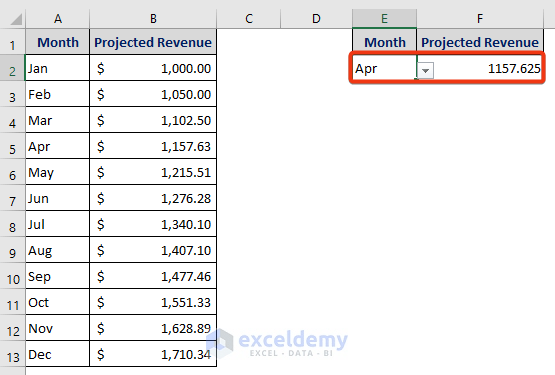Select the cell containing Dec
The width and height of the screenshot is (555, 375).
tap(58, 354)
